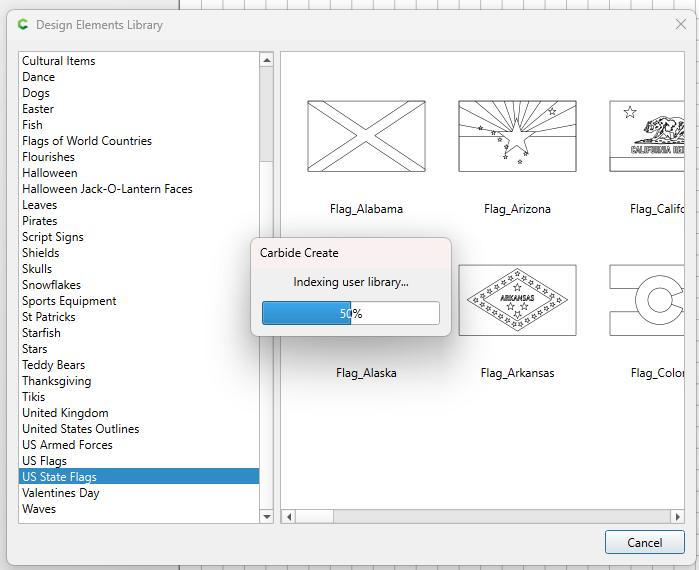Pick the Halloween category
The width and height of the screenshot is (699, 570).
[x=139, y=173]
